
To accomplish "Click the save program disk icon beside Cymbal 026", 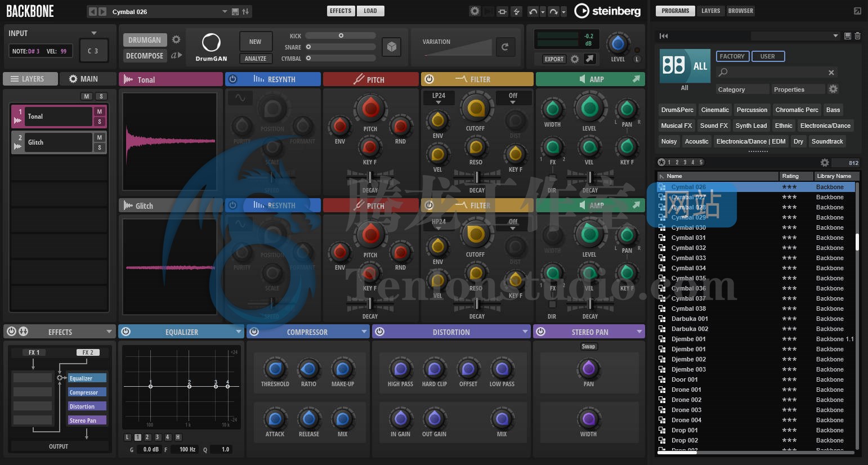I will pos(235,11).
